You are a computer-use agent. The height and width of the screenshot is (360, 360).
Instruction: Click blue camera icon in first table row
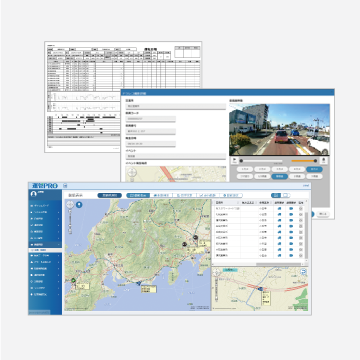[x=291, y=208]
